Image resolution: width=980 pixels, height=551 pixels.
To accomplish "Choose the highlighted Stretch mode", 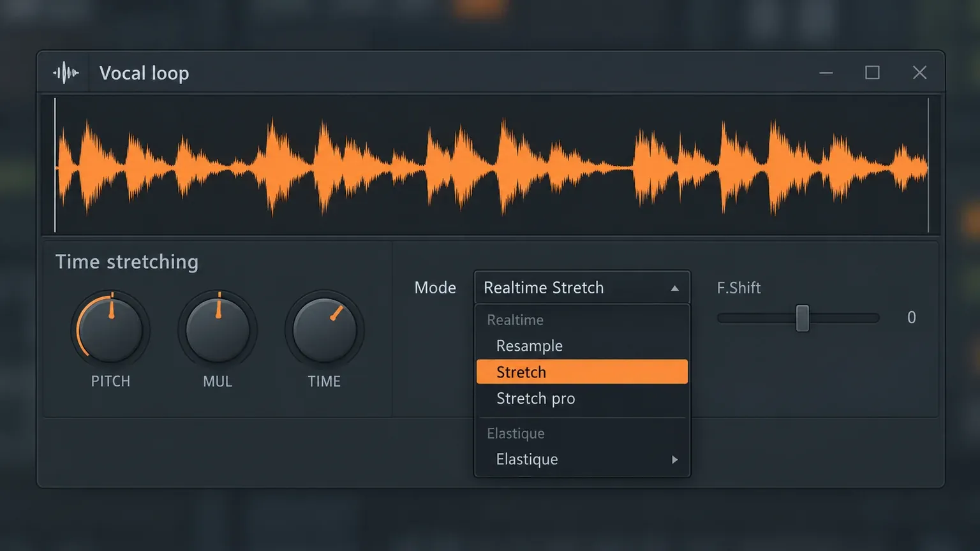I will [582, 372].
